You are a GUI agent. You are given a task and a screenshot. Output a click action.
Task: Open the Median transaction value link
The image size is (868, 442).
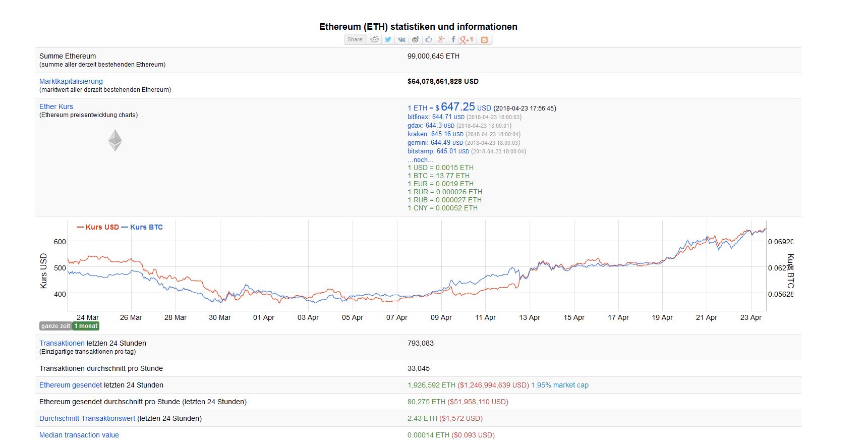[79, 435]
